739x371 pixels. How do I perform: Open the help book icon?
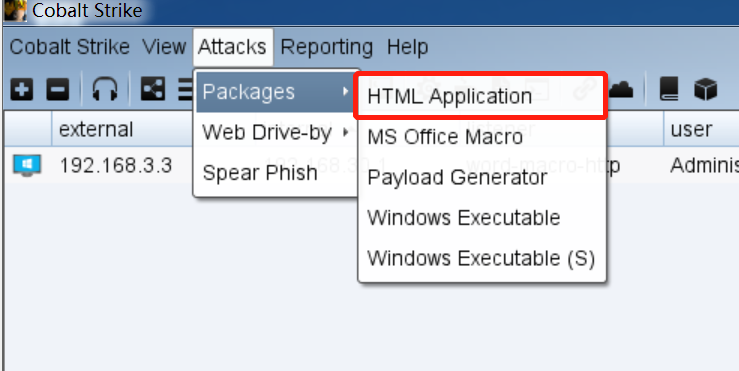tap(669, 89)
